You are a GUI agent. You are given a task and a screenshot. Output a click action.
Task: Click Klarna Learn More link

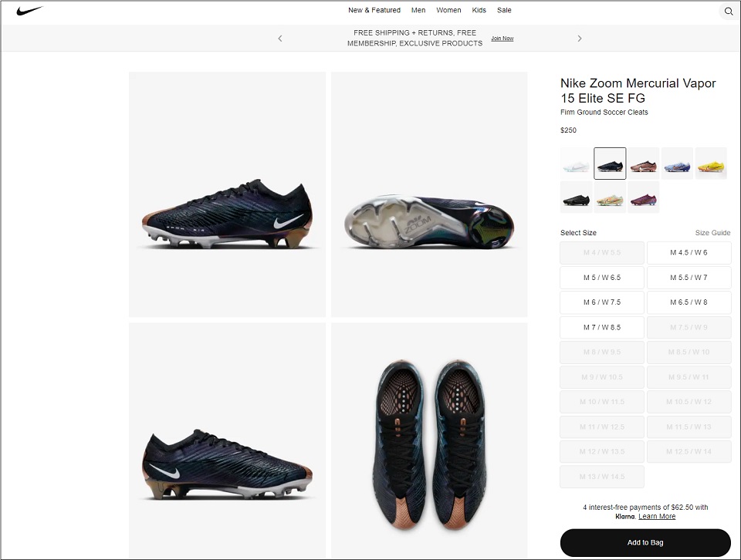pos(657,516)
